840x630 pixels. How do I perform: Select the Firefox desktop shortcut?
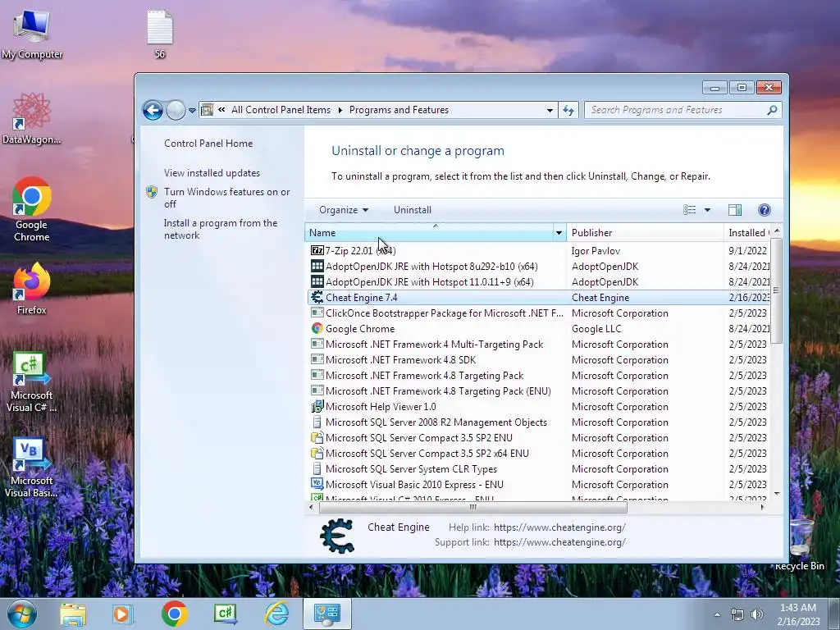click(x=32, y=289)
